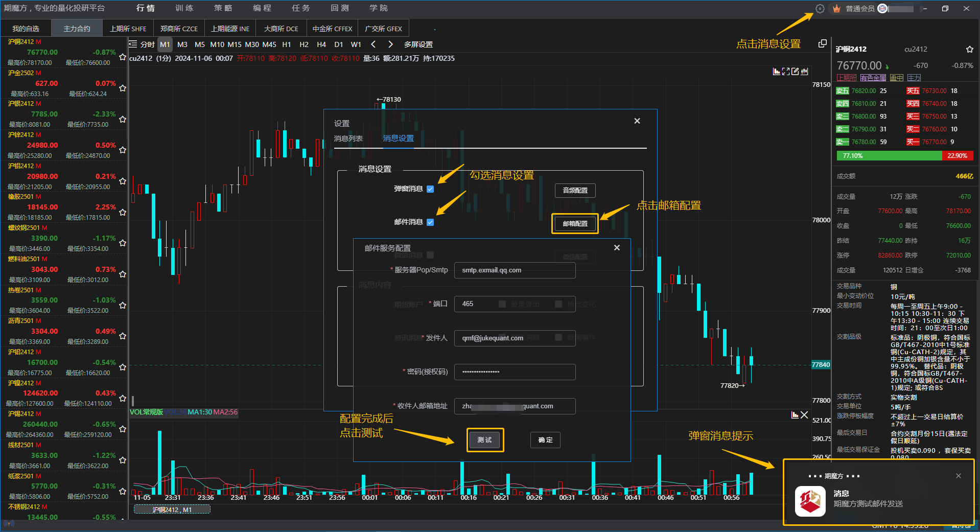Close the VOL sub-chart panel

(804, 415)
